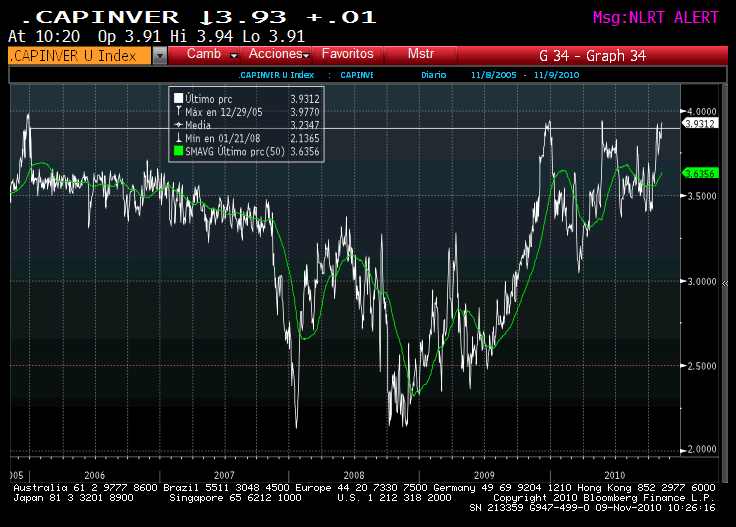Viewport: 736px width, 527px height.
Task: Click the Máx en 12/29/05 legend icon
Action: coord(178,111)
